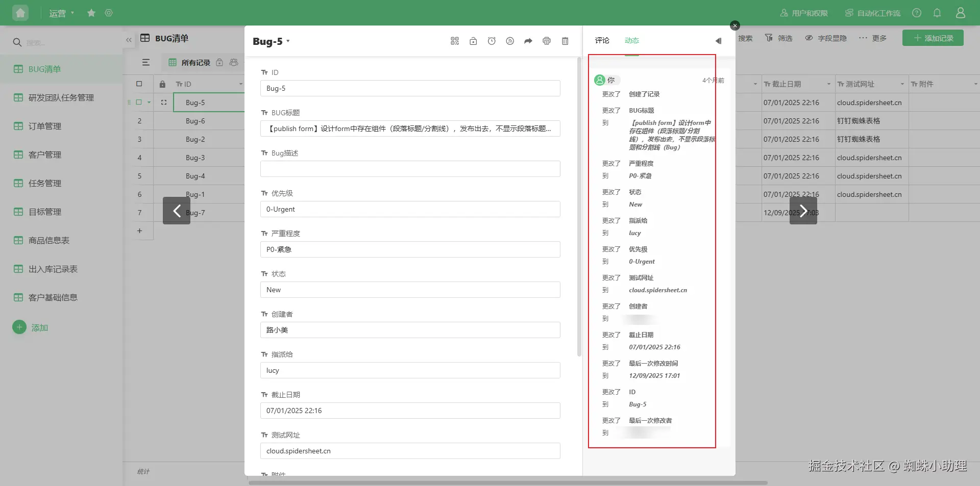Open 商品信息表 in the sidebar
Image resolution: width=980 pixels, height=486 pixels.
(x=61, y=240)
